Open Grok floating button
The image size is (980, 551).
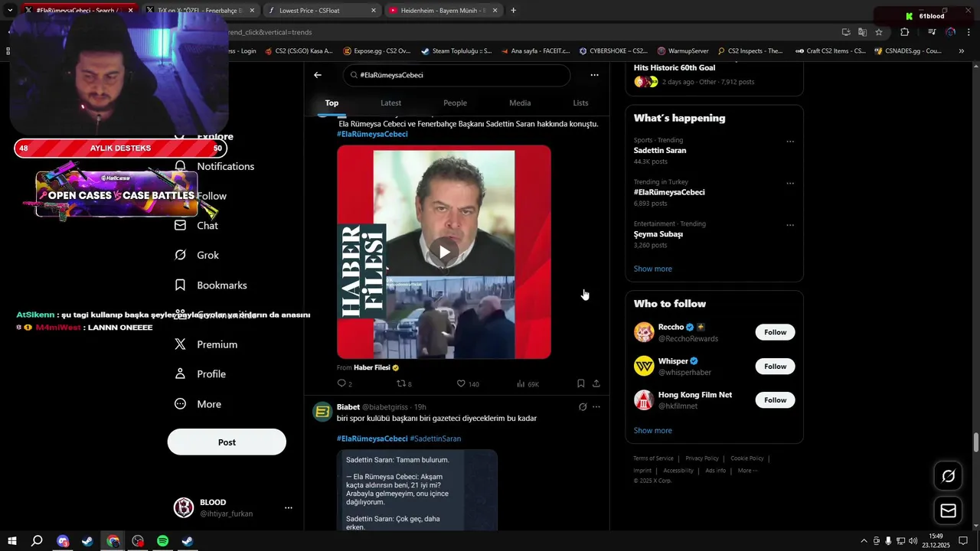(948, 476)
